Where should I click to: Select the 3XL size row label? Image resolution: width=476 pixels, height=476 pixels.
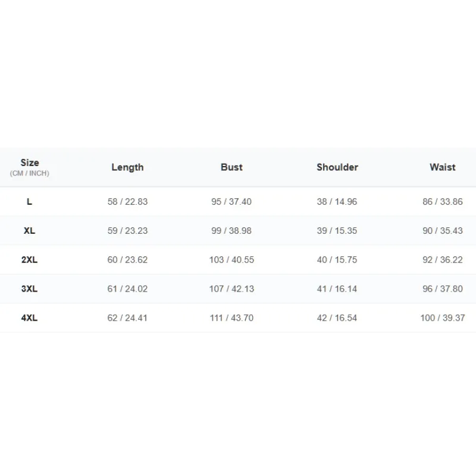click(x=29, y=289)
